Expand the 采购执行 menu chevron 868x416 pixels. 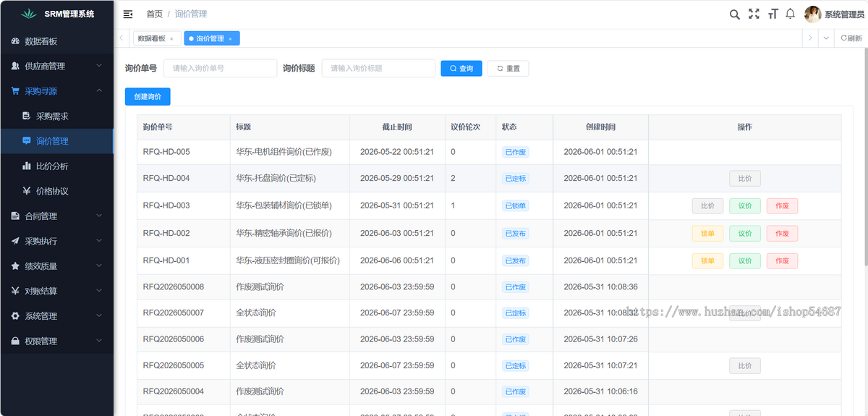coord(99,241)
